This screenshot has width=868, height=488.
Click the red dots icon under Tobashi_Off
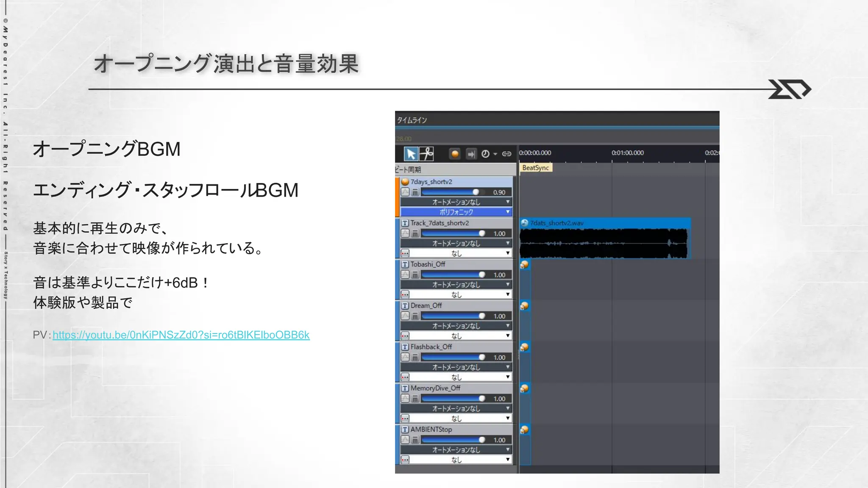(405, 294)
